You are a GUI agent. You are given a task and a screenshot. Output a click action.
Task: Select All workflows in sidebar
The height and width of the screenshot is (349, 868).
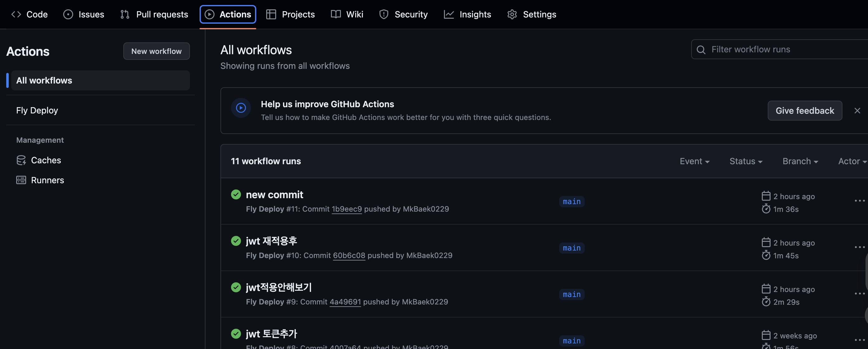pyautogui.click(x=101, y=80)
